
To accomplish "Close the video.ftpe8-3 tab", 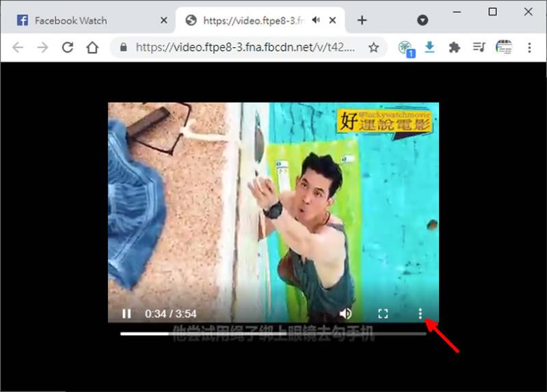I will click(333, 21).
